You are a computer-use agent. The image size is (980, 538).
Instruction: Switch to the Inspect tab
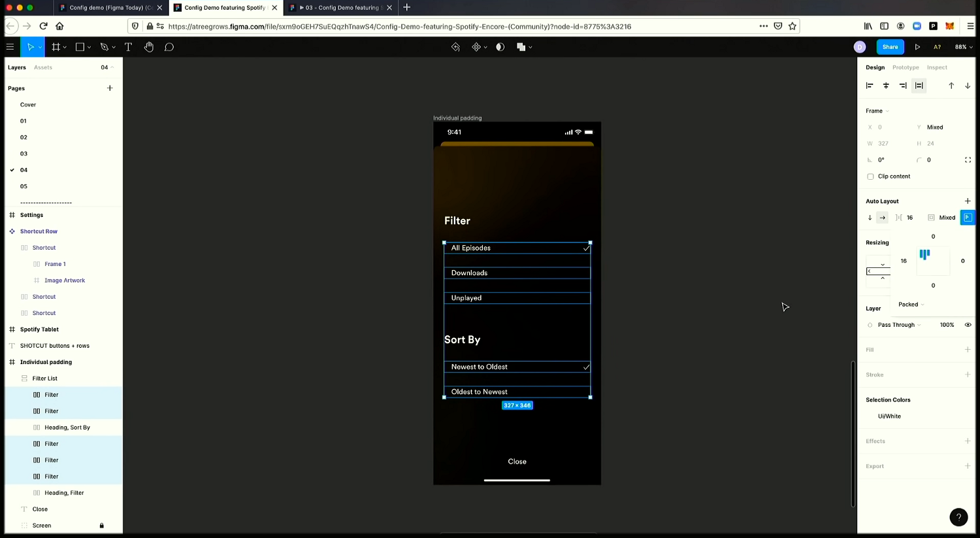pos(937,67)
